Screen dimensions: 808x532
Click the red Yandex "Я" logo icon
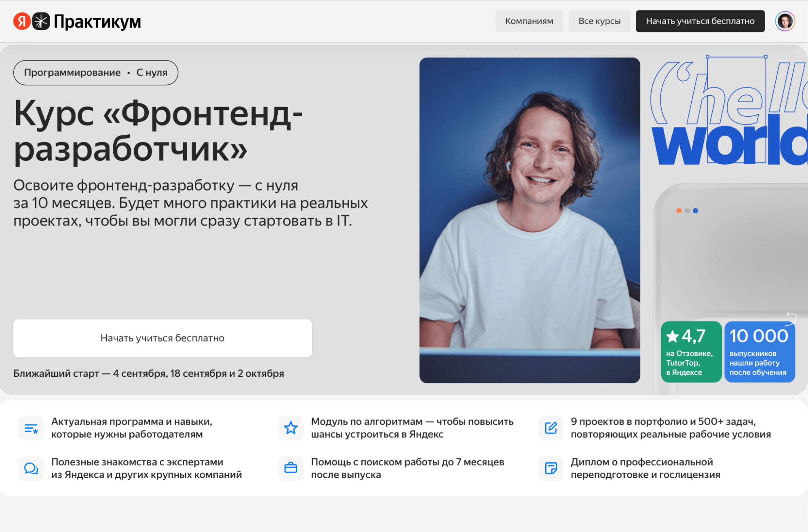(x=22, y=21)
